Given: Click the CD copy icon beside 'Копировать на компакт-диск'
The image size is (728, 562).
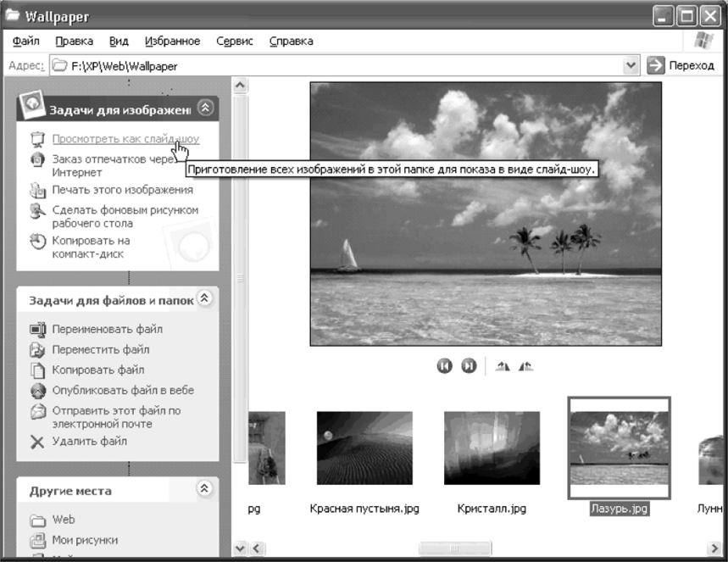Looking at the screenshot, I should 37,241.
